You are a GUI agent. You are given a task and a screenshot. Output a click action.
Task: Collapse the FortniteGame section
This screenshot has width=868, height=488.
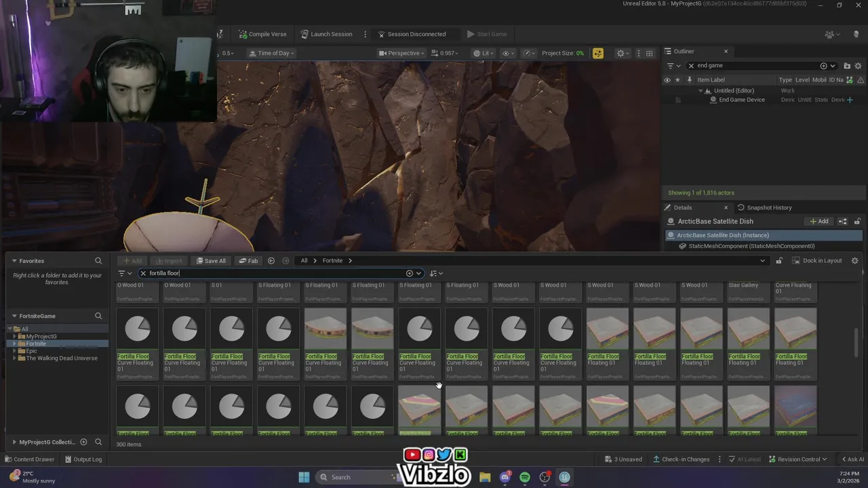point(14,316)
